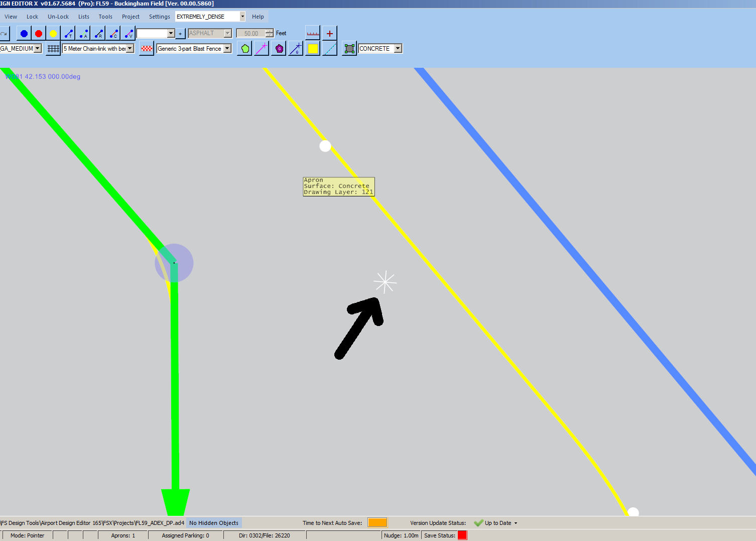Viewport: 756px width, 541px height.
Task: Toggle the dashed diagonal line tool
Action: tap(329, 48)
